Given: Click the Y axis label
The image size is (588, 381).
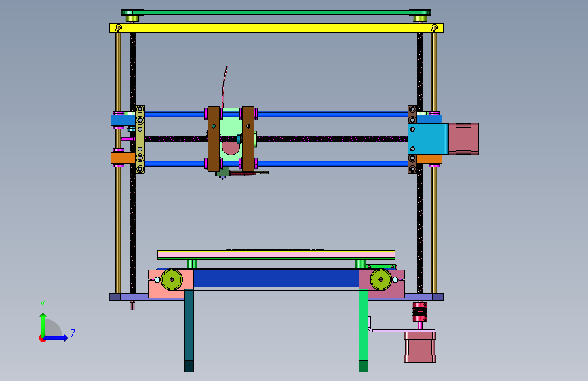Looking at the screenshot, I should [43, 305].
